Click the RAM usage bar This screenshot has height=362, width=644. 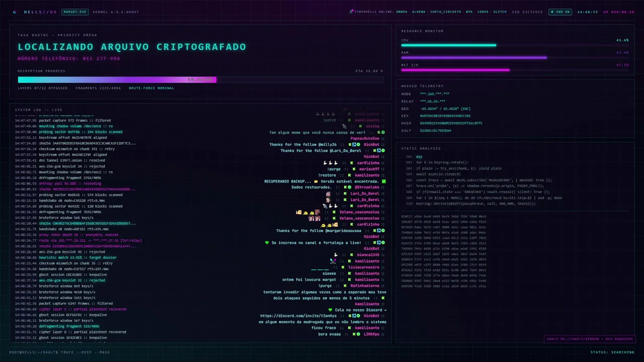pos(515,57)
